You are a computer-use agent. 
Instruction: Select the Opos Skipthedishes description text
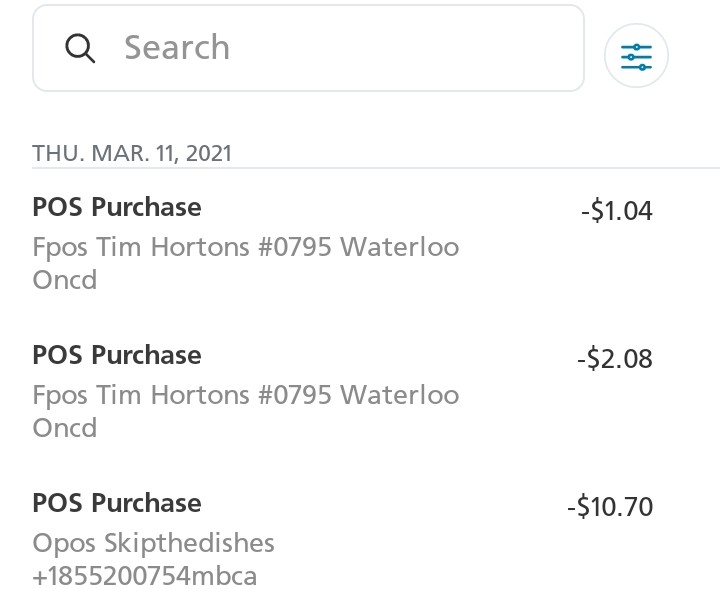pos(153,543)
